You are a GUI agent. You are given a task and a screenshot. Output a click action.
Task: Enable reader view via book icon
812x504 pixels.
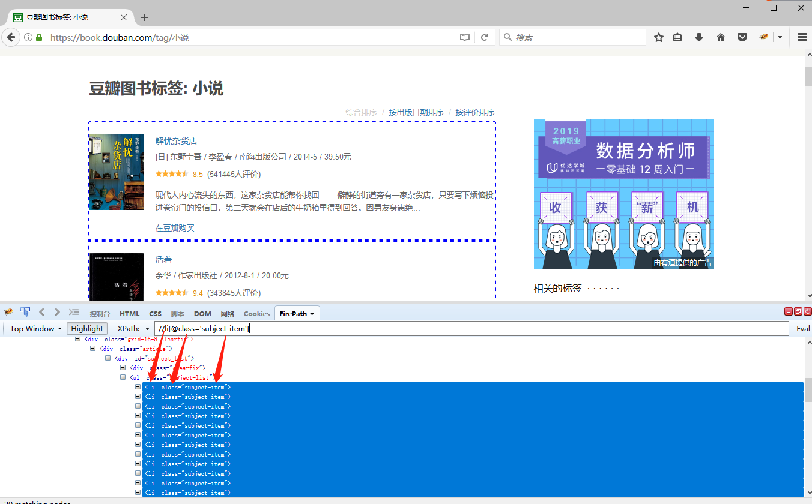point(464,37)
